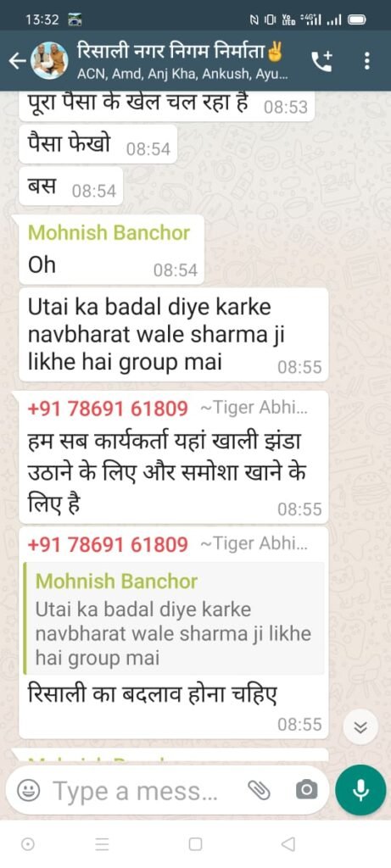Tap the quoted Mohnish Banchor reply preview
The image size is (391, 868).
coord(174,618)
